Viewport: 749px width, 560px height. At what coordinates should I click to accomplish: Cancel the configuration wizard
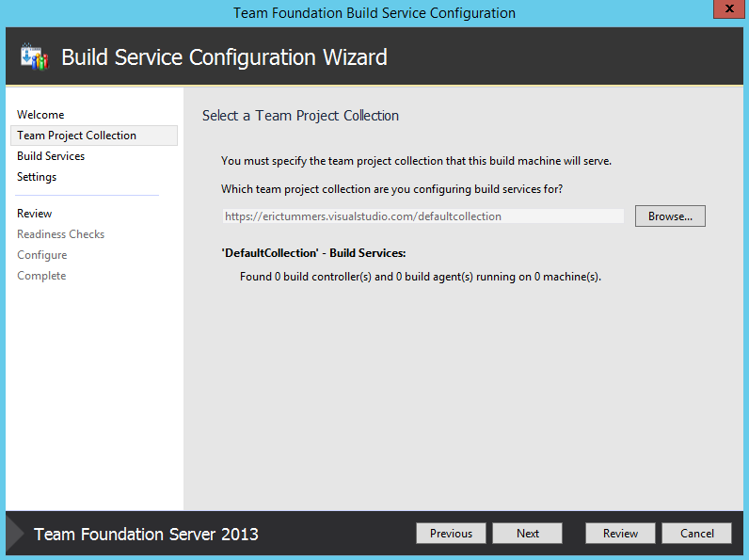pos(697,534)
